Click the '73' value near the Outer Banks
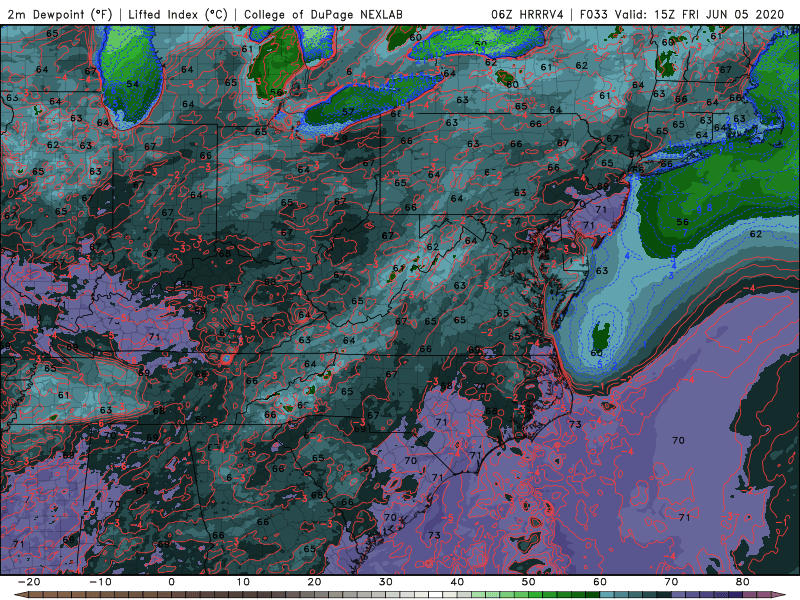The width and height of the screenshot is (800, 600). (575, 424)
